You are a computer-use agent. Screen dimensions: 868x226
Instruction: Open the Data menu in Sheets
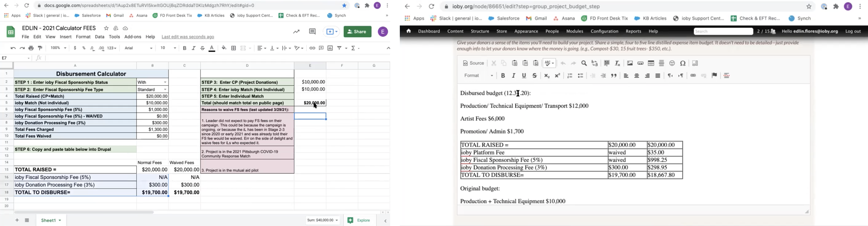(x=100, y=37)
